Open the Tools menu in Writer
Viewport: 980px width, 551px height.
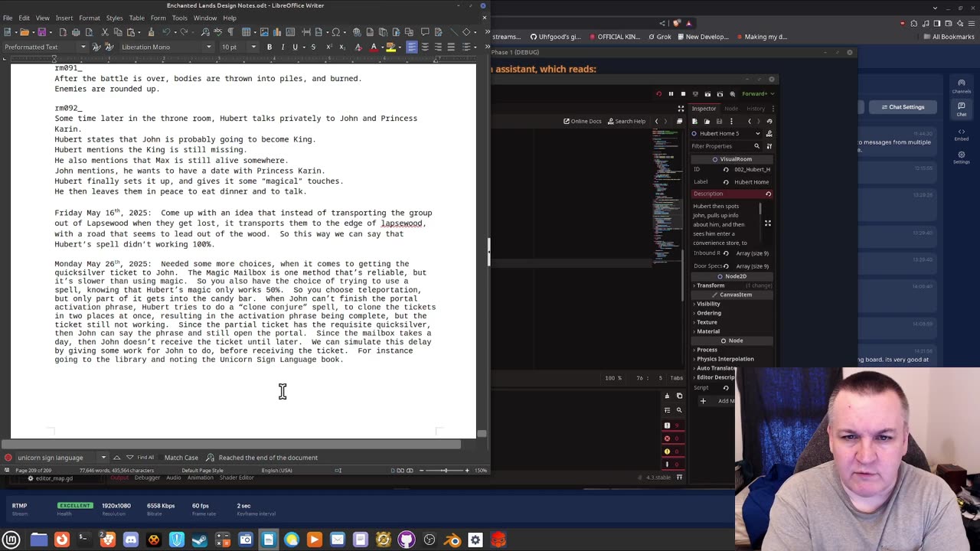coord(180,18)
